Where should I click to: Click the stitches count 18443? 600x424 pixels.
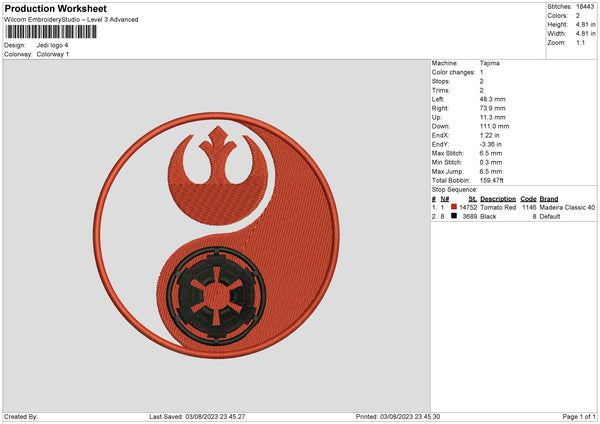tap(585, 7)
